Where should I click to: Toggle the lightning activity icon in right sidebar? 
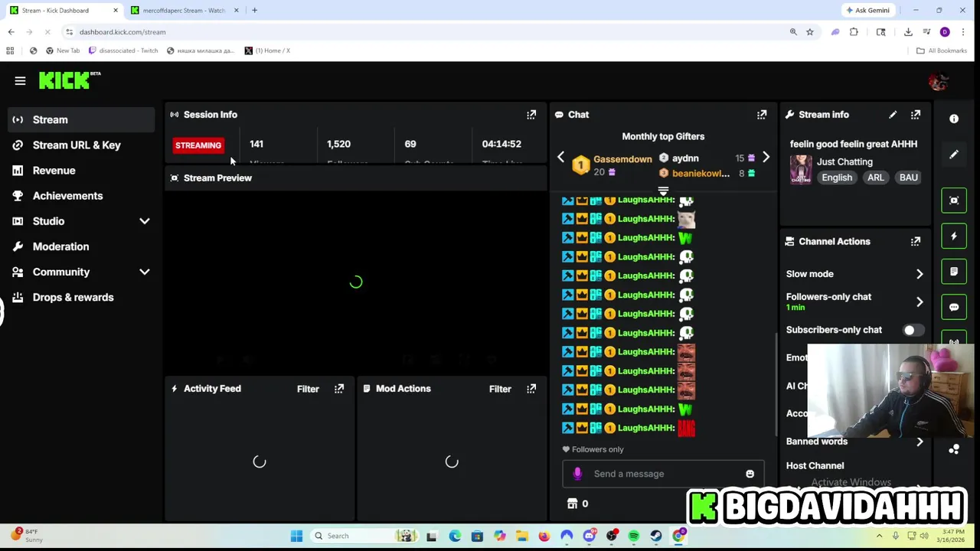tap(954, 236)
